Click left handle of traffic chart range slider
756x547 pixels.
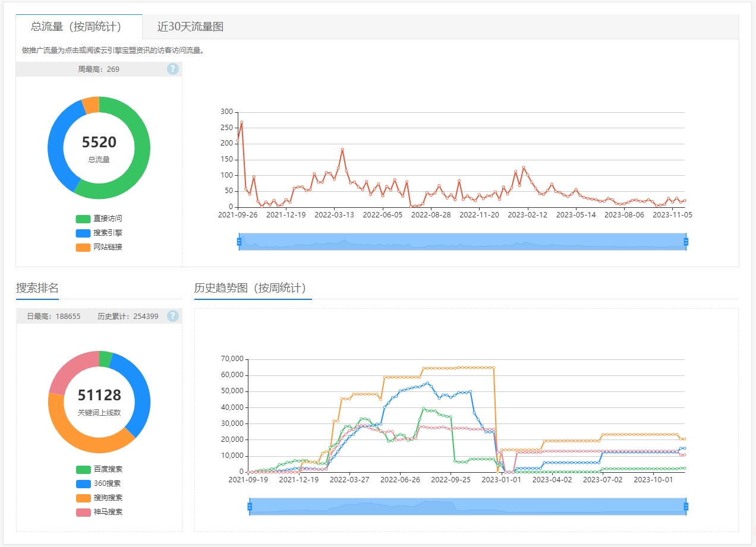[x=239, y=242]
